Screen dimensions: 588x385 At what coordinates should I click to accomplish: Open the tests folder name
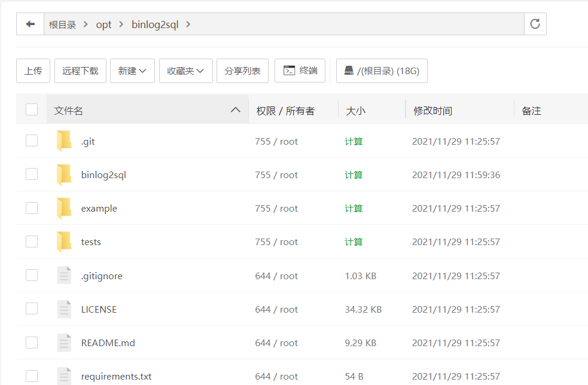(91, 242)
